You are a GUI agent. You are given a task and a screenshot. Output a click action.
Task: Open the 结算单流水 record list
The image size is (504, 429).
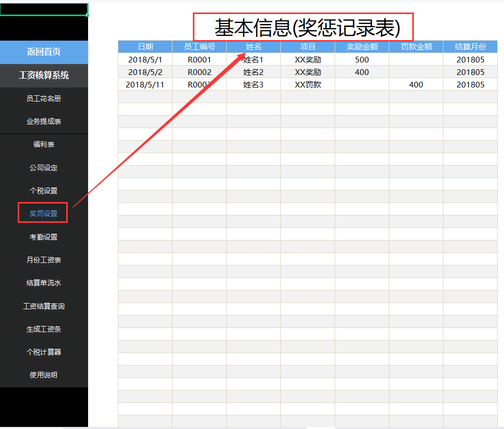(x=44, y=283)
